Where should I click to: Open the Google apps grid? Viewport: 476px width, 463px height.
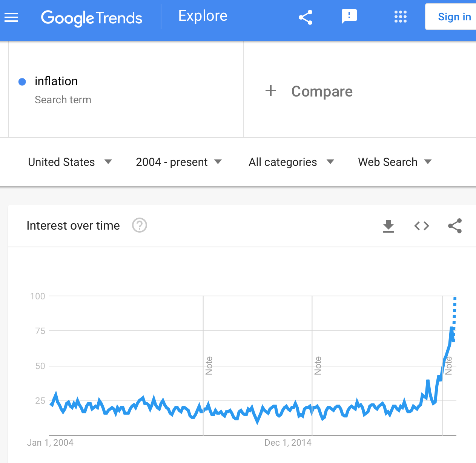click(400, 17)
